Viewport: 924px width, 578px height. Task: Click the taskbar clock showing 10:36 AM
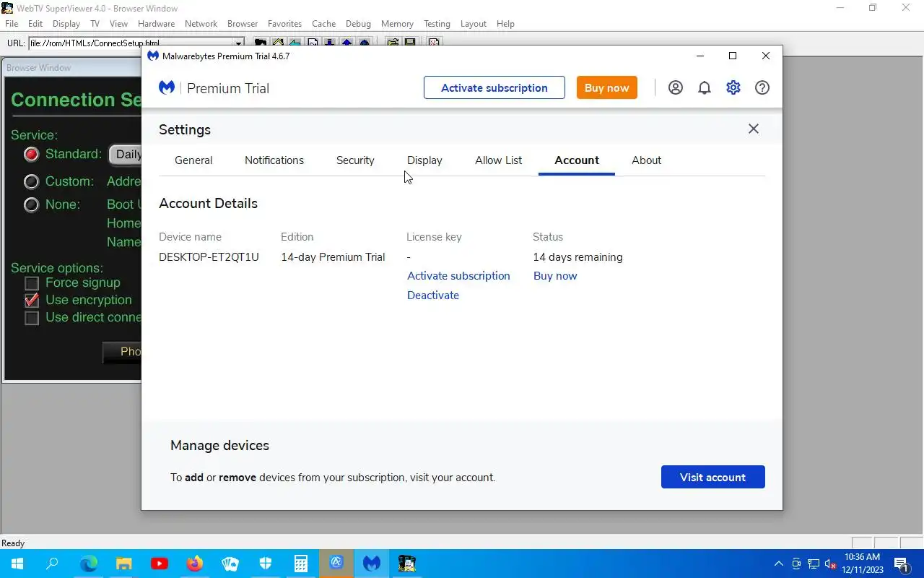click(x=863, y=564)
